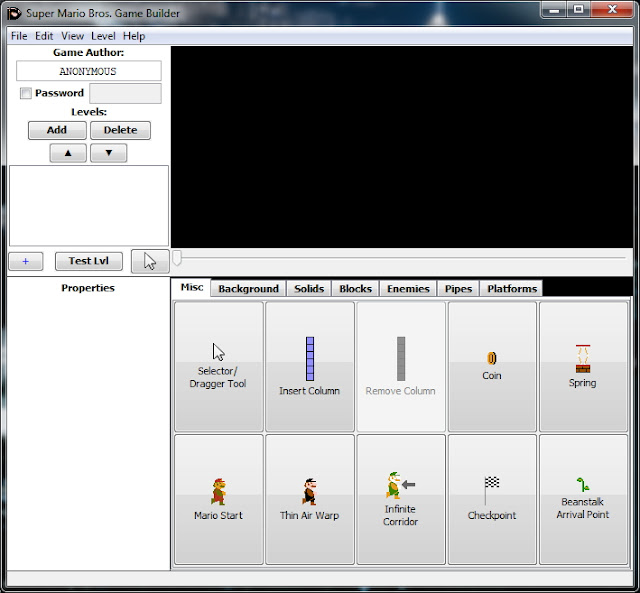
Task: Click the level scroll slider handle
Action: (177, 258)
